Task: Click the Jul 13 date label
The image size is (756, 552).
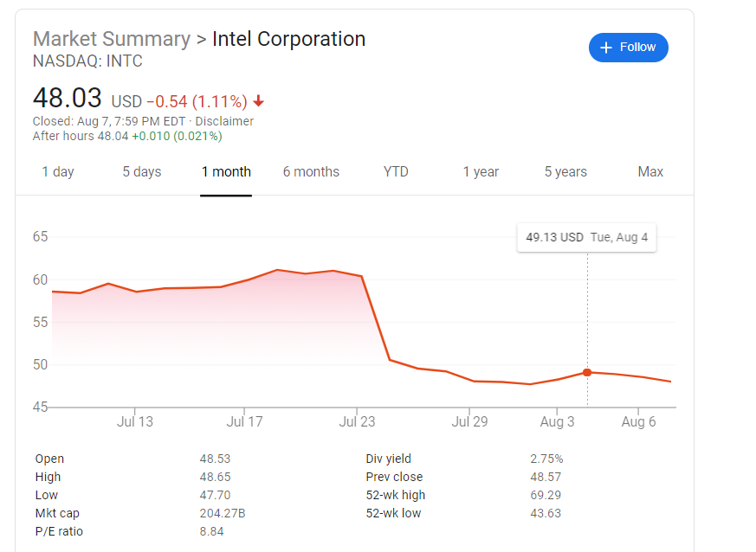Action: pyautogui.click(x=134, y=421)
